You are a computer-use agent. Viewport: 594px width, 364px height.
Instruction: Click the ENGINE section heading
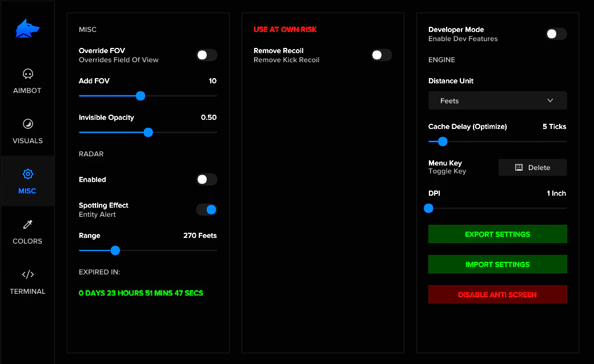[442, 60]
